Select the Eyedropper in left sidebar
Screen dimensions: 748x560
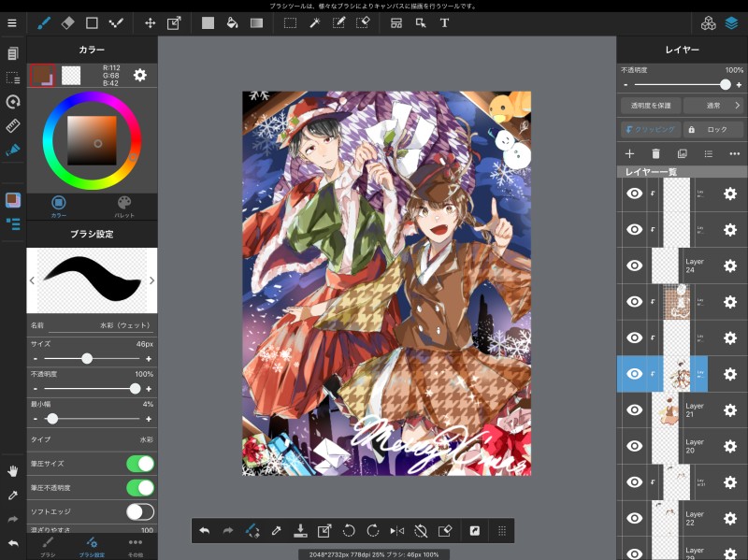coord(13,495)
